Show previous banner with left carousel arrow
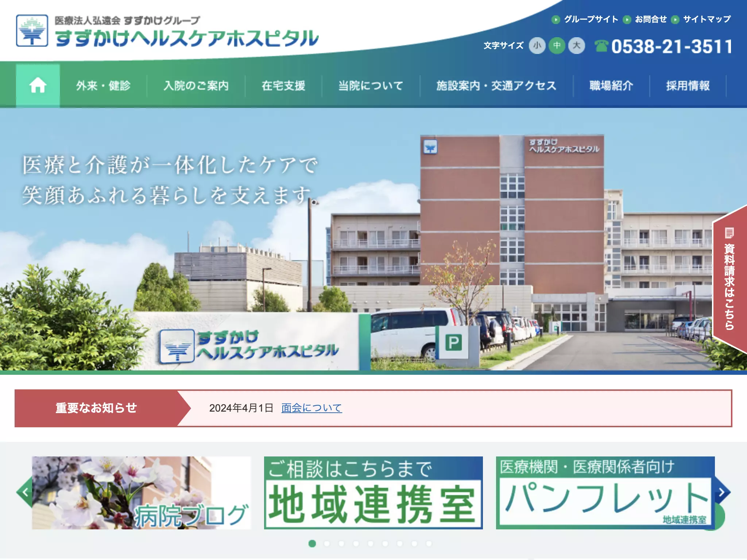The height and width of the screenshot is (560, 747). point(24,492)
